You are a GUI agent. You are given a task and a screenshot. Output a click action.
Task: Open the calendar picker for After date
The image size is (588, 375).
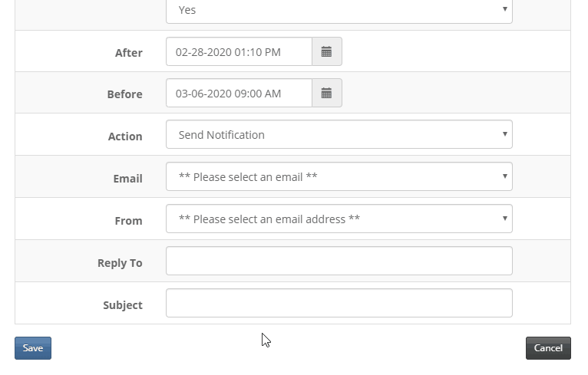pyautogui.click(x=327, y=51)
